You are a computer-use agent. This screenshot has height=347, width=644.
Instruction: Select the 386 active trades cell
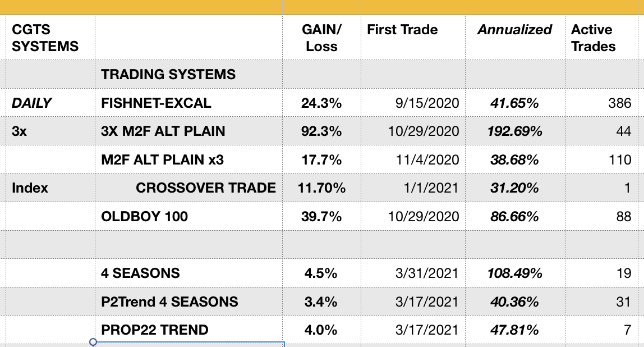619,103
